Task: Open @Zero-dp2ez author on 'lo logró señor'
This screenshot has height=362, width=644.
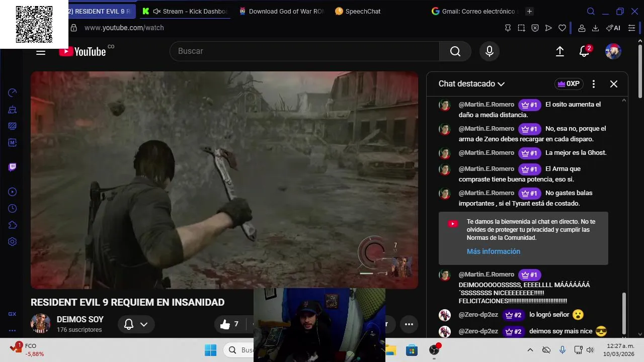Action: coord(478,315)
